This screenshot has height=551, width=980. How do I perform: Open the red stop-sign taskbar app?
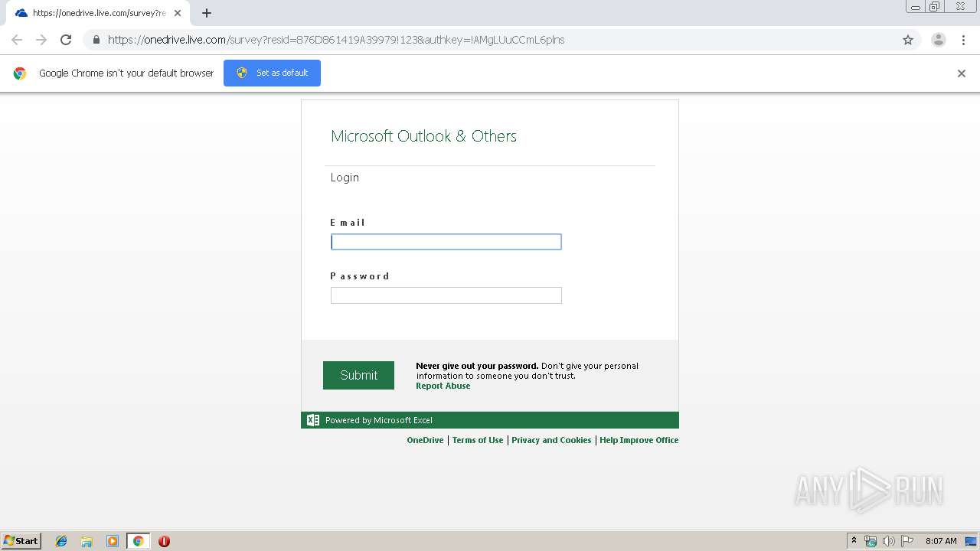pyautogui.click(x=164, y=541)
